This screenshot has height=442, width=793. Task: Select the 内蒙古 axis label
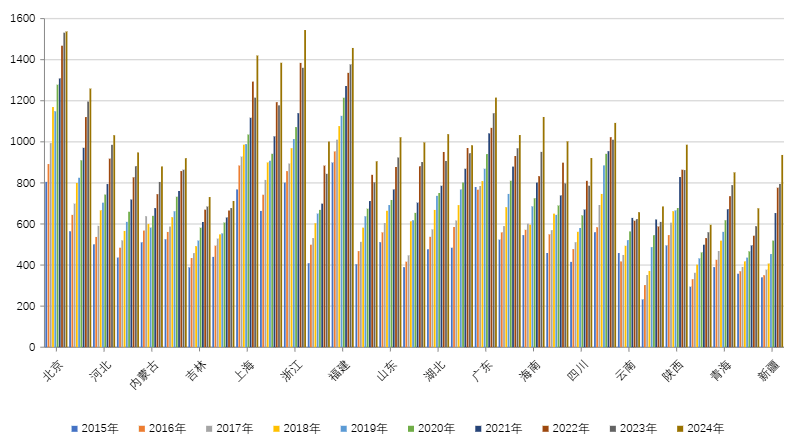[x=147, y=373]
